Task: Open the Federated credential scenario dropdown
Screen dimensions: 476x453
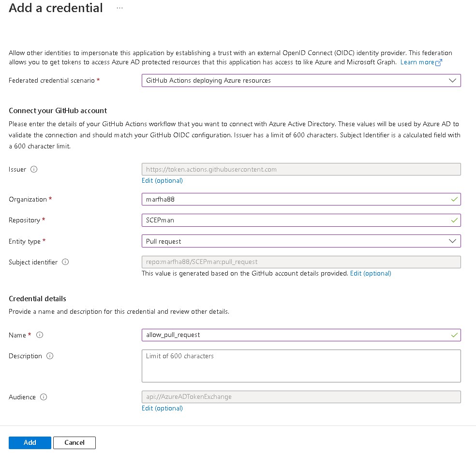Action: (300, 80)
